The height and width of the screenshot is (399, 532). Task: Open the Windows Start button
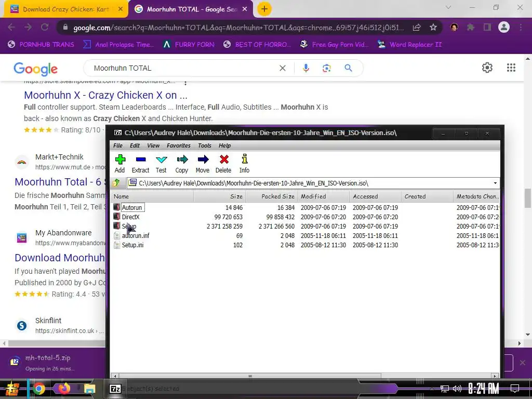coord(12,389)
